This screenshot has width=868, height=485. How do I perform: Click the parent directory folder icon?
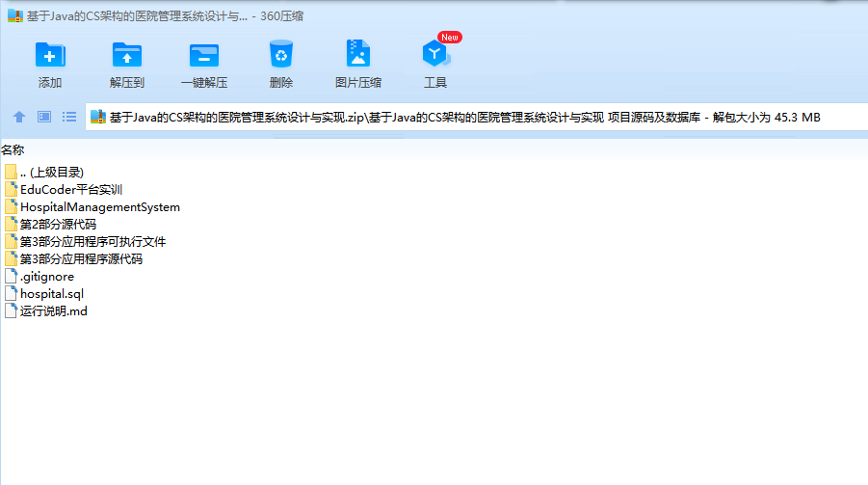[11, 173]
